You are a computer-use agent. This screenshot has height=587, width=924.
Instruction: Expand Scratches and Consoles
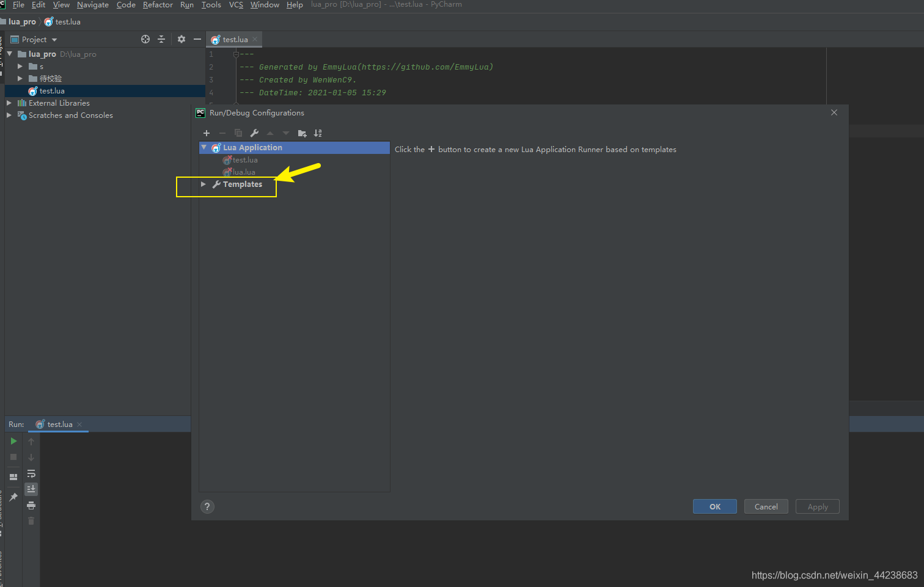point(9,115)
